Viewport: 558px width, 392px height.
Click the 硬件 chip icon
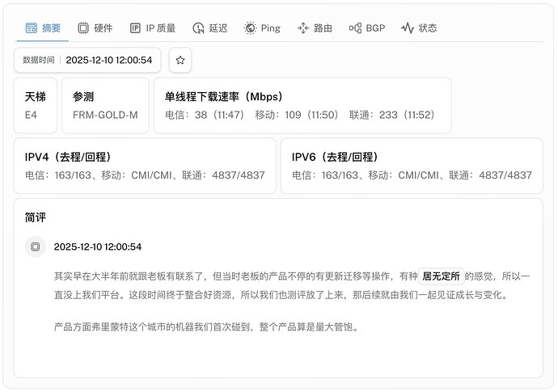coord(83,28)
